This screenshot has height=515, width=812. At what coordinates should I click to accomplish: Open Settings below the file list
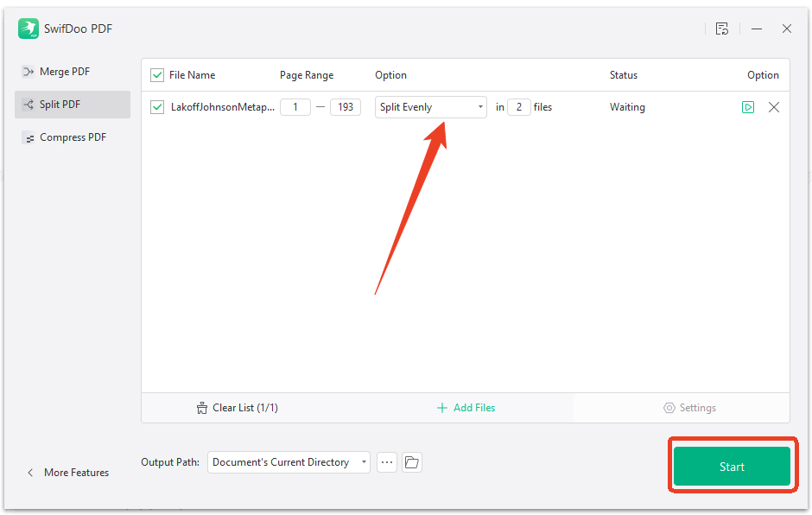(689, 408)
